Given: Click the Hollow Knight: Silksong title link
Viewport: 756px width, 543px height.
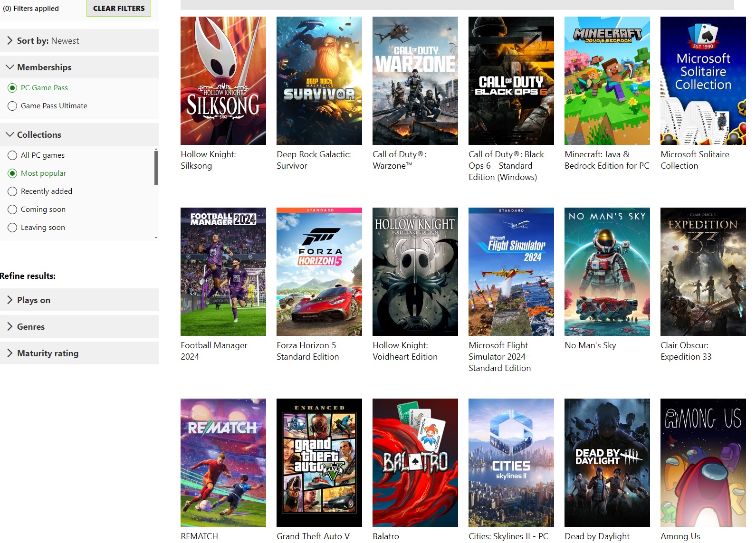Looking at the screenshot, I should pyautogui.click(x=208, y=160).
